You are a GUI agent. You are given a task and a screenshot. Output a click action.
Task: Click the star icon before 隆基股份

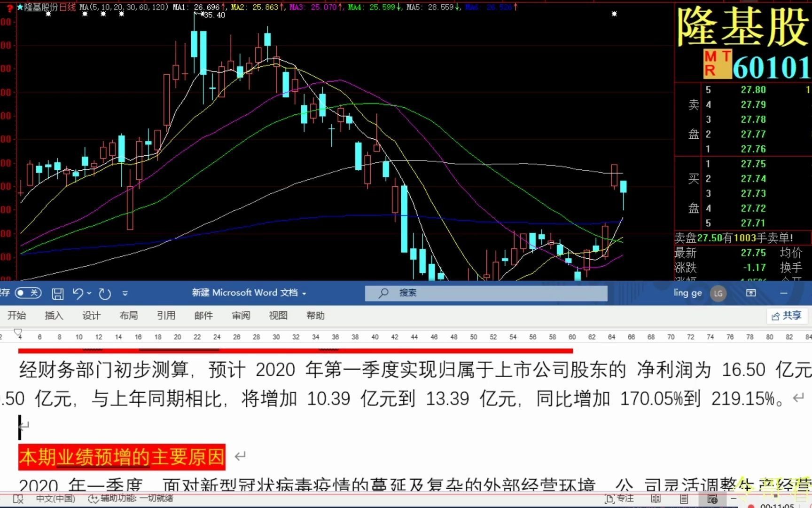click(20, 8)
